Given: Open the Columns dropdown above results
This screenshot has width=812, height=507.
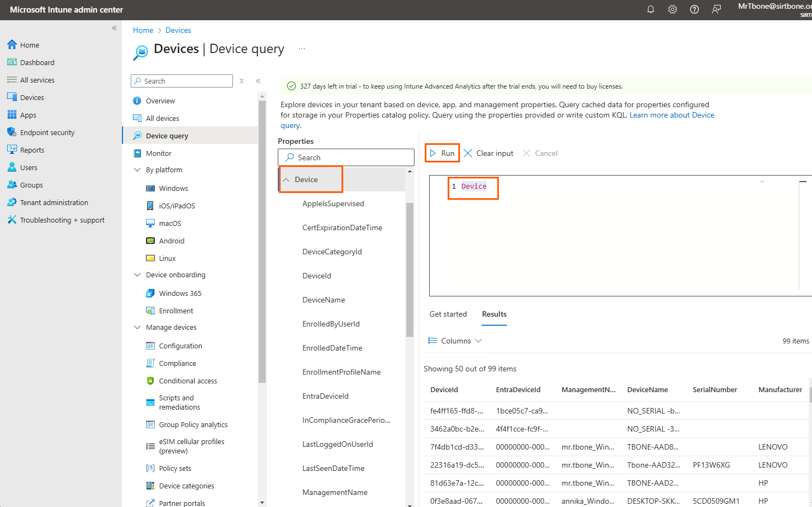Looking at the screenshot, I should pos(454,340).
